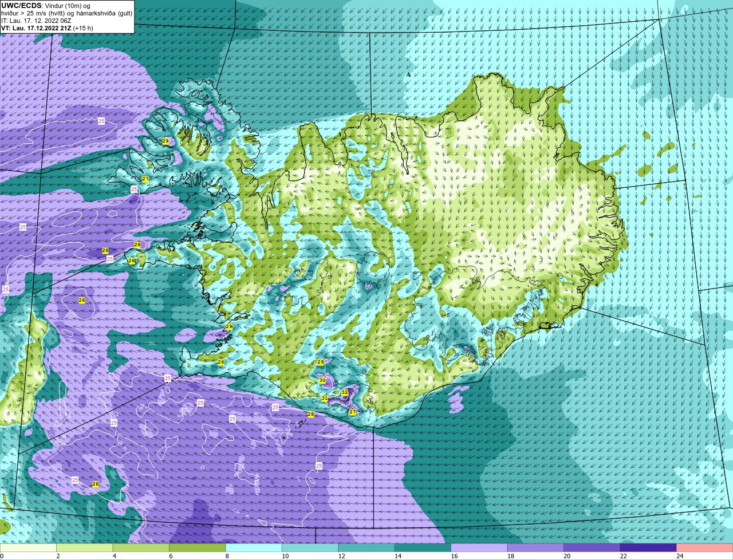Click the legend scale label 2
Viewport: 733px width, 560px height.
pos(58,556)
